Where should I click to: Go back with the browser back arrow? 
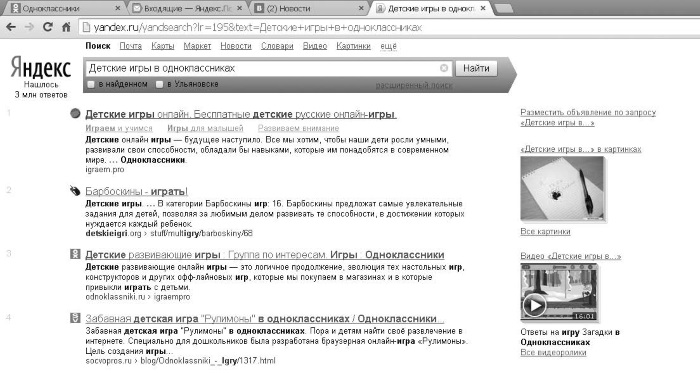tap(11, 27)
